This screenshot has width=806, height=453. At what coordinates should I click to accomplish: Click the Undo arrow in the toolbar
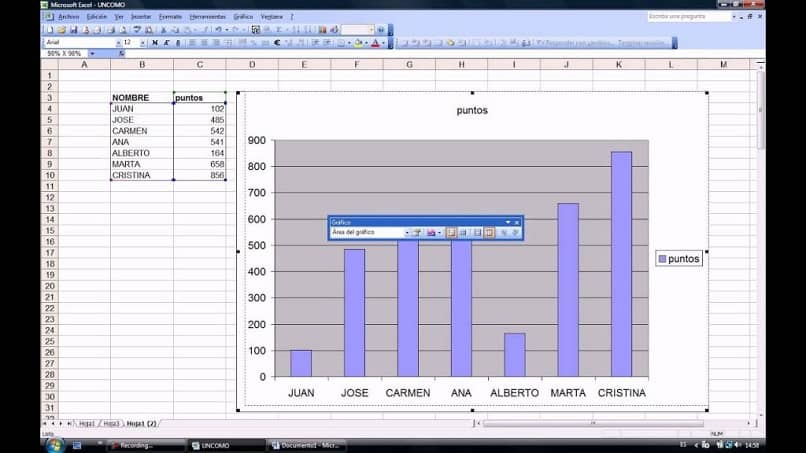coord(217,30)
